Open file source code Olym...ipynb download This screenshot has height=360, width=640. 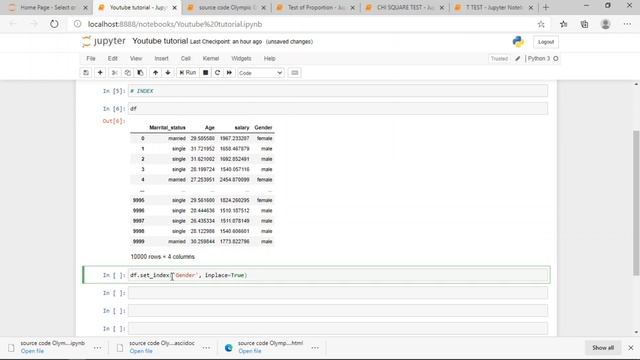point(32,351)
